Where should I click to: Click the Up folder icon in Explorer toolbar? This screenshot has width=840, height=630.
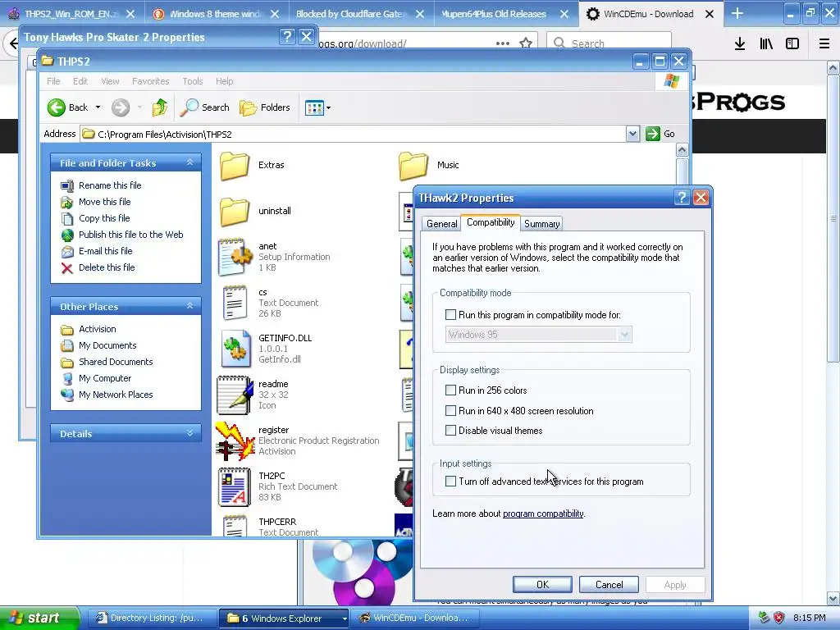[x=160, y=107]
